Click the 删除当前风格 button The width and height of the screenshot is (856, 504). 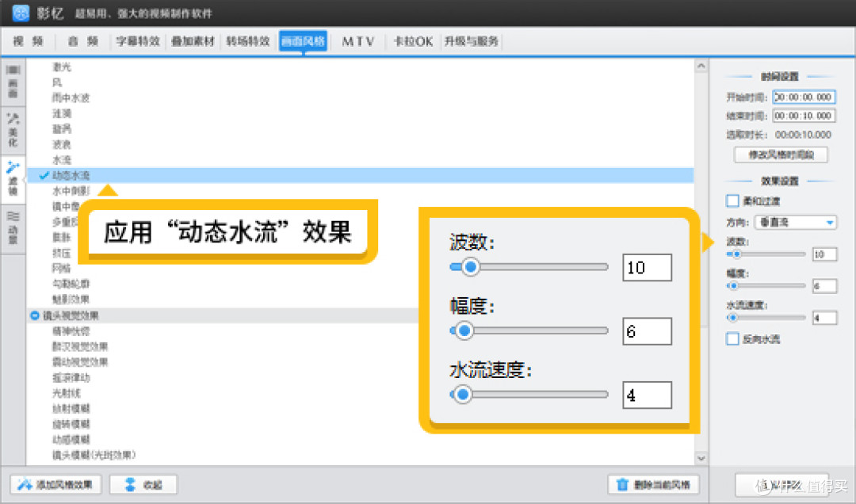[653, 484]
